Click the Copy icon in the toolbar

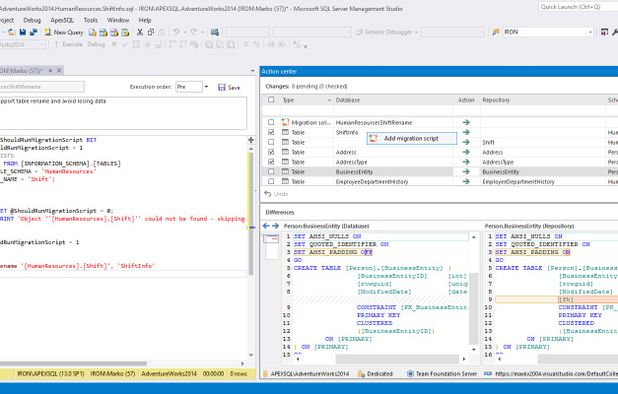151,32
